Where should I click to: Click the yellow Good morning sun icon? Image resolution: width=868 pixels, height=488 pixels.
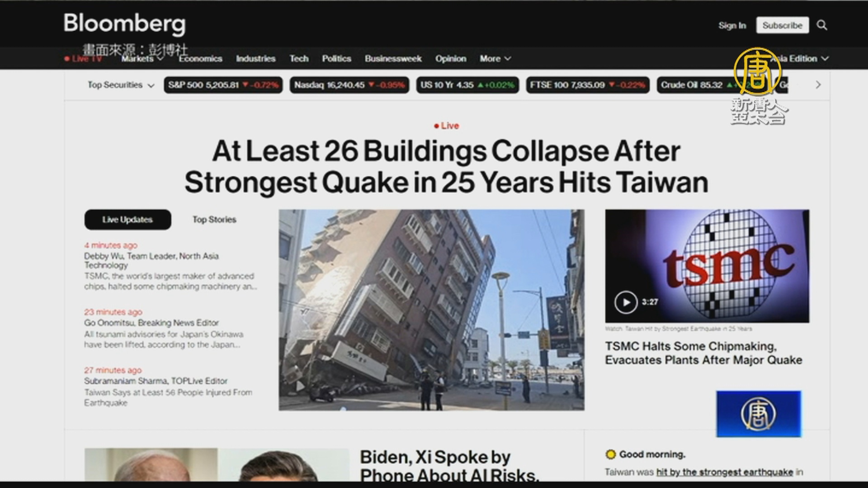coord(610,454)
